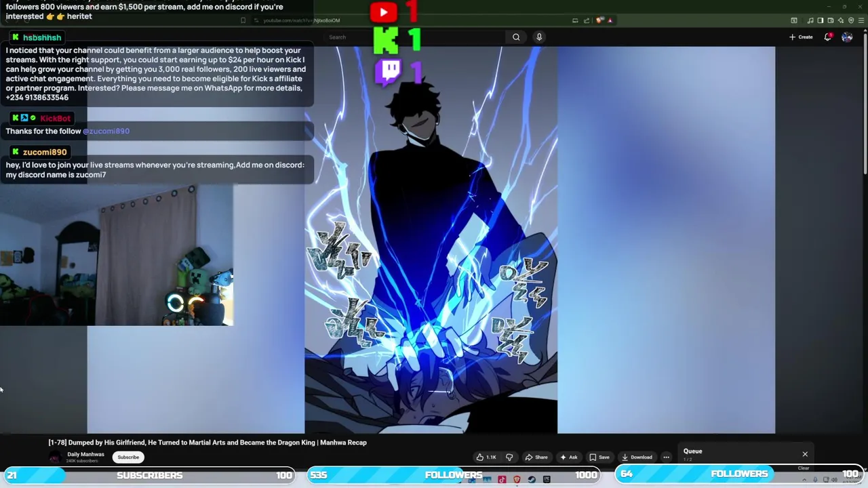Clear the queue
The width and height of the screenshot is (868, 488).
point(804,468)
